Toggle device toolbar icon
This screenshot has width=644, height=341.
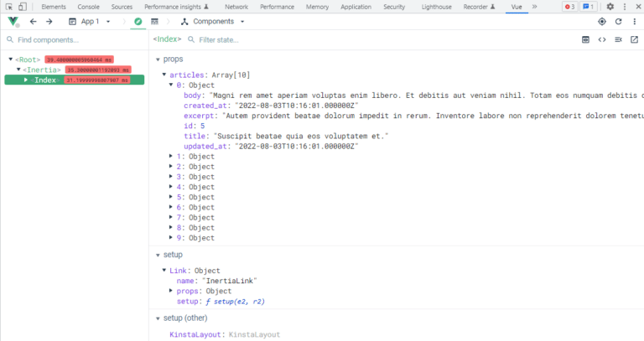click(23, 7)
